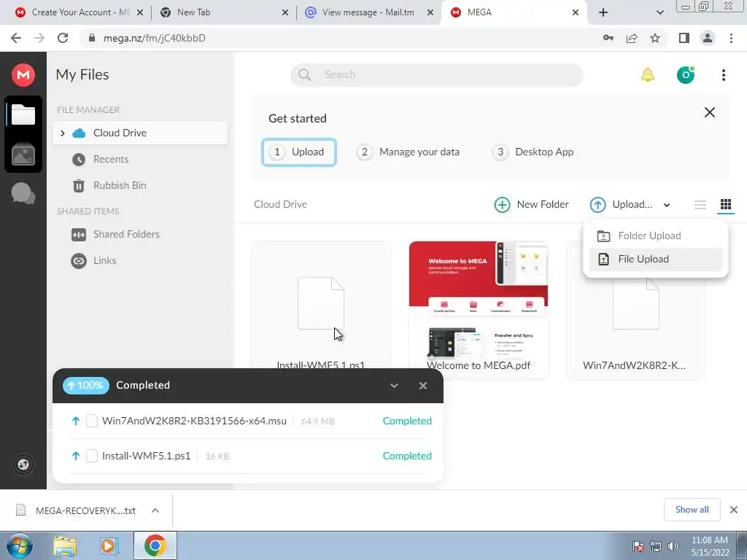This screenshot has width=747, height=560.
Task: Tick the checkbox for Win7AndW2K8R2-KB3191566-x64.msu transfer
Action: point(92,421)
